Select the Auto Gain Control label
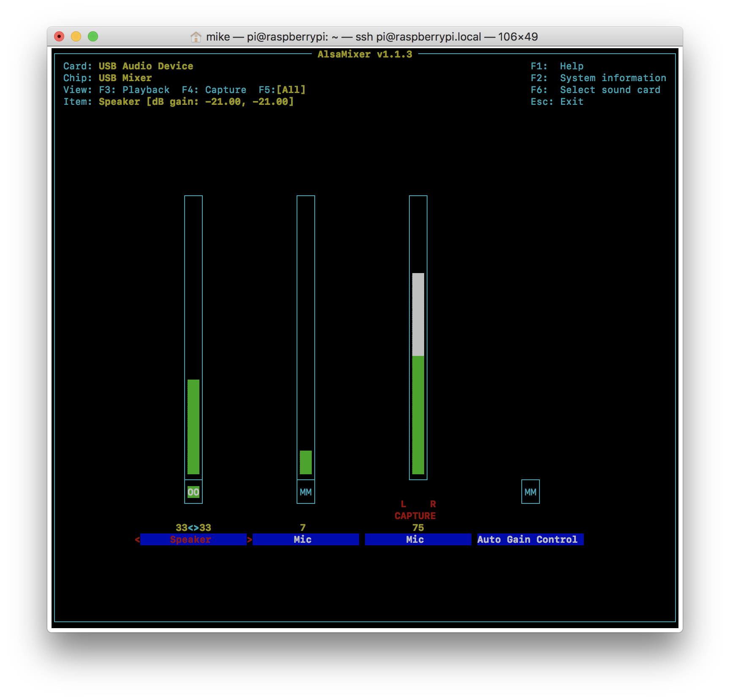The width and height of the screenshot is (730, 700). pyautogui.click(x=531, y=539)
